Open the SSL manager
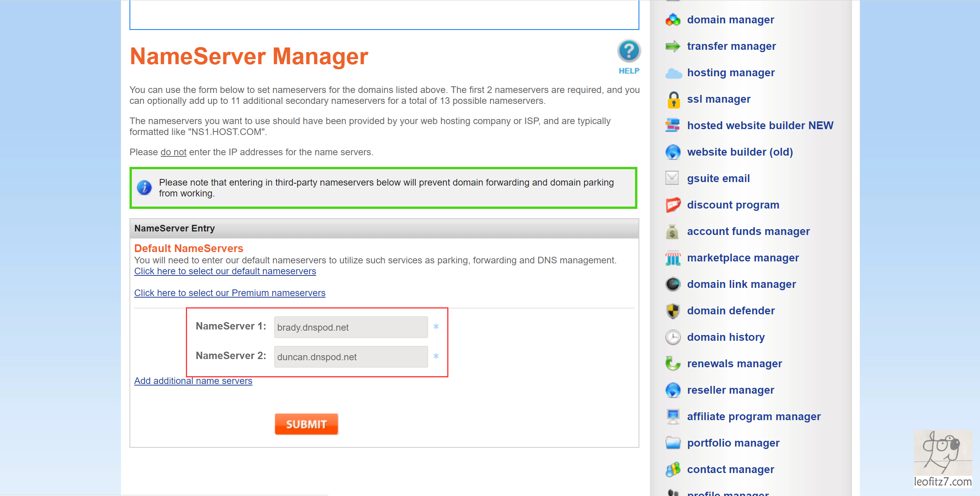The width and height of the screenshot is (980, 496). click(719, 99)
